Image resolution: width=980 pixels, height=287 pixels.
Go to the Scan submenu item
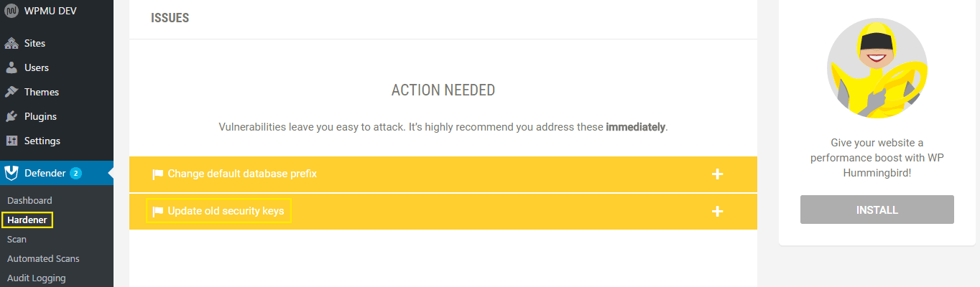tap(17, 240)
